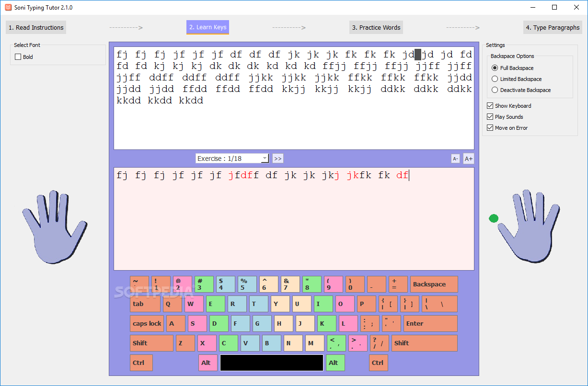Click the Y key on keyboard
The height and width of the screenshot is (386, 588).
tap(280, 304)
